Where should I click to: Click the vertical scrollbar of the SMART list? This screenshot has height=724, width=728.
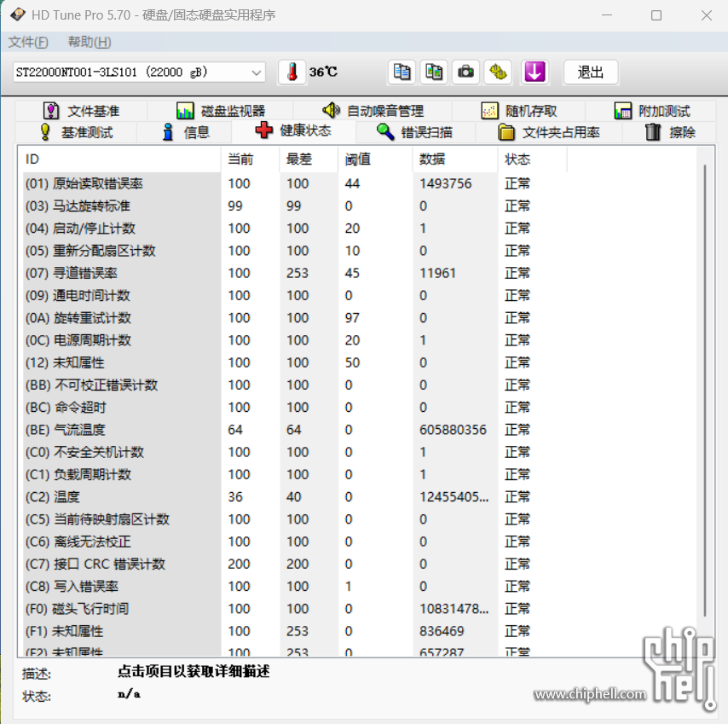click(x=705, y=390)
